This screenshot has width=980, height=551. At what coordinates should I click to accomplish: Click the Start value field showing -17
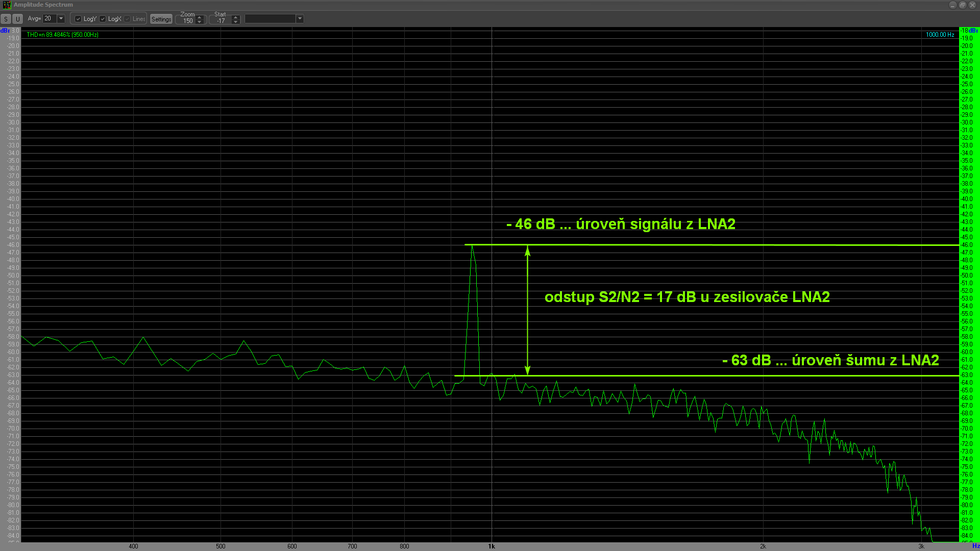[x=220, y=21]
